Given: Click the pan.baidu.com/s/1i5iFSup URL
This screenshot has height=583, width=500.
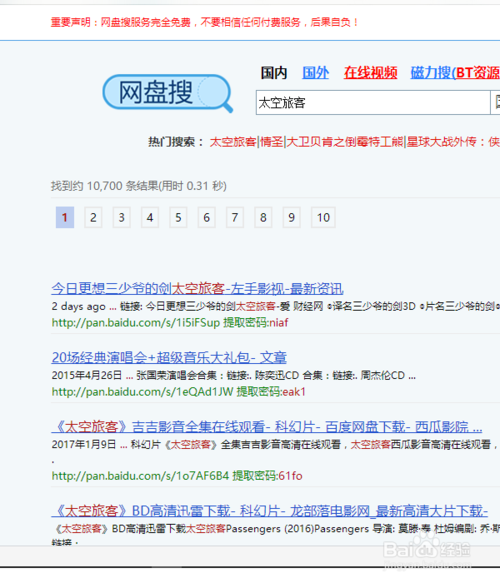Looking at the screenshot, I should [136, 322].
